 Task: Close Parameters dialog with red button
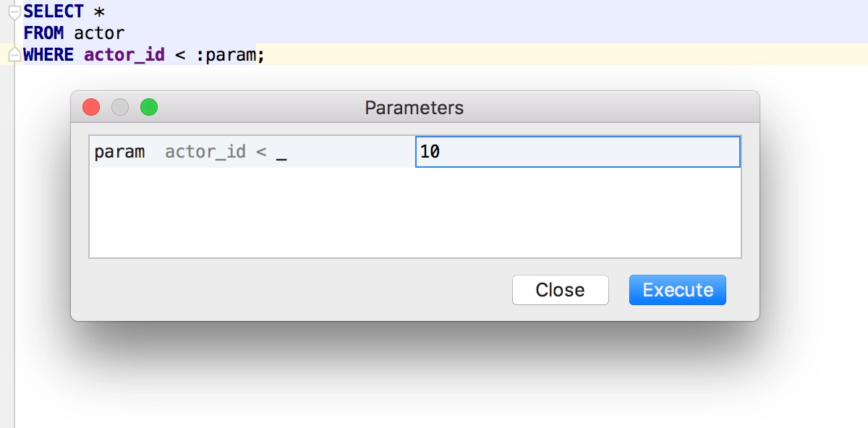[91, 107]
